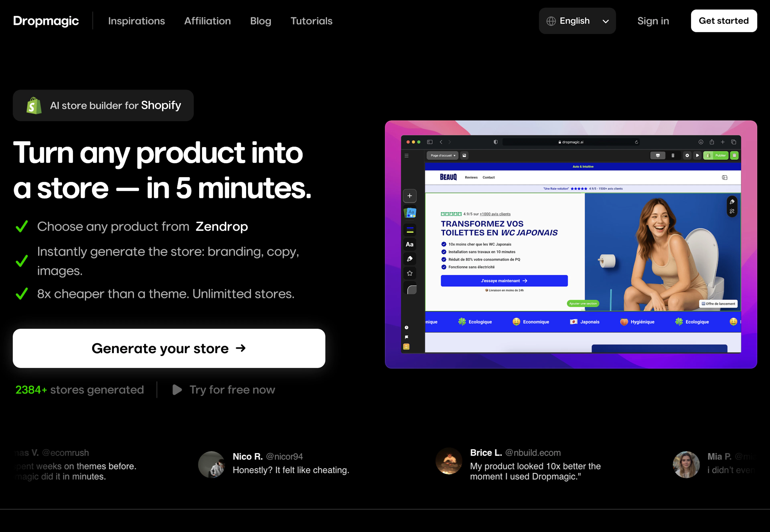The height and width of the screenshot is (532, 770).
Task: Click the settings gear in editor top bar
Action: pyautogui.click(x=687, y=155)
